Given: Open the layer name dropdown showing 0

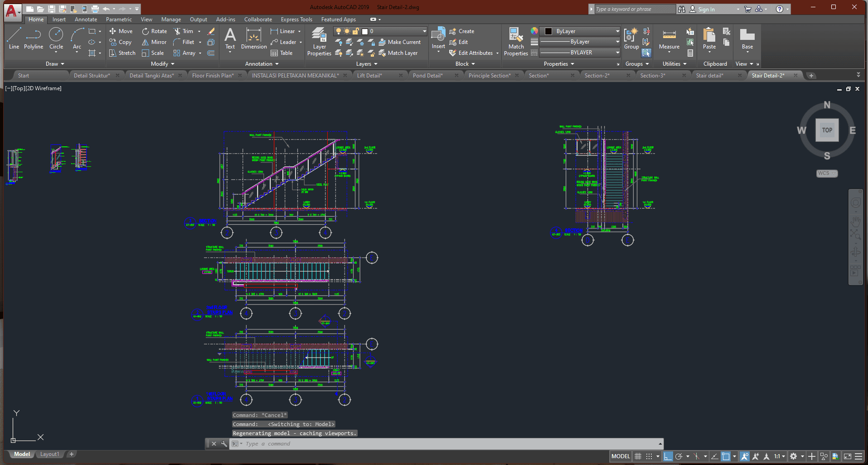Looking at the screenshot, I should (393, 31).
